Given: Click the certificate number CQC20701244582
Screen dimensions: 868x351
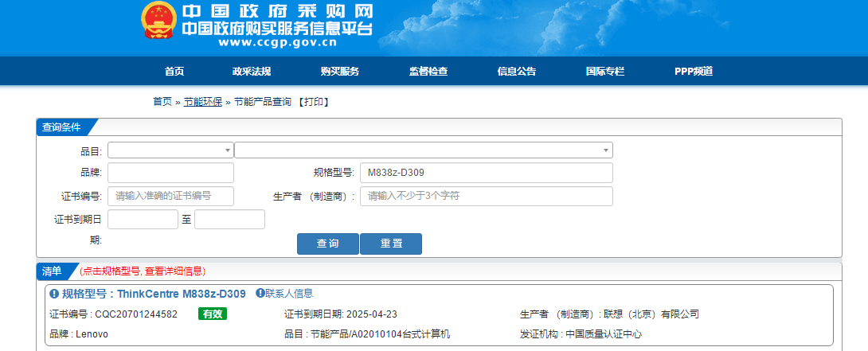Looking at the screenshot, I should (136, 314).
